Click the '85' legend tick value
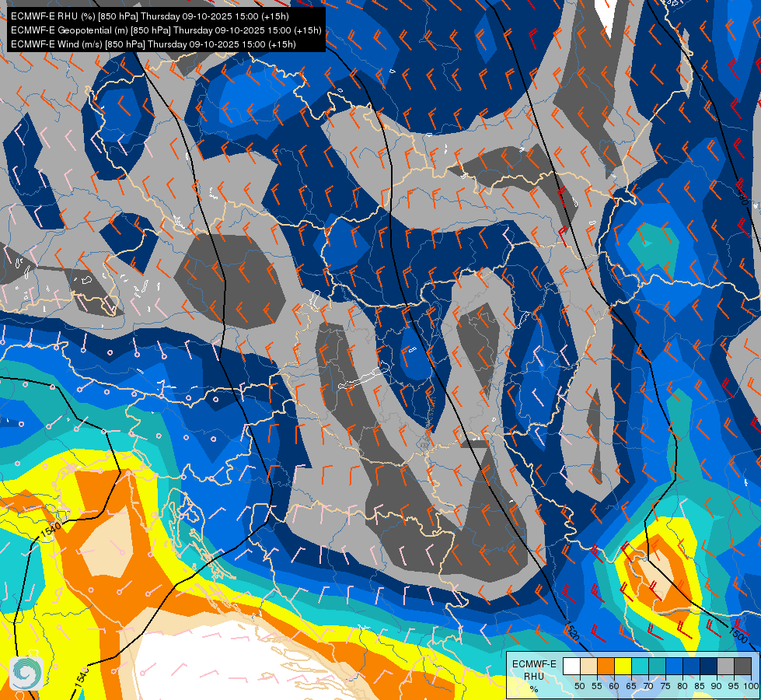This screenshot has width=761, height=700. click(700, 686)
